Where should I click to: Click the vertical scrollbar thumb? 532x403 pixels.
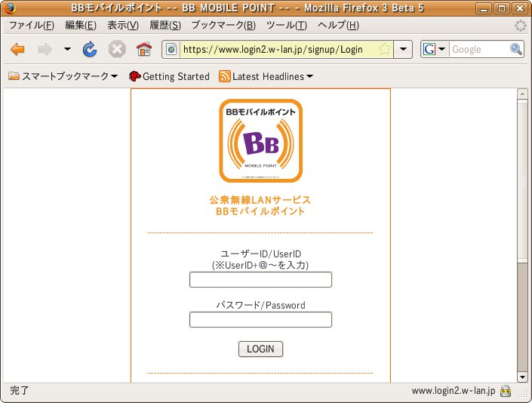tap(522, 181)
